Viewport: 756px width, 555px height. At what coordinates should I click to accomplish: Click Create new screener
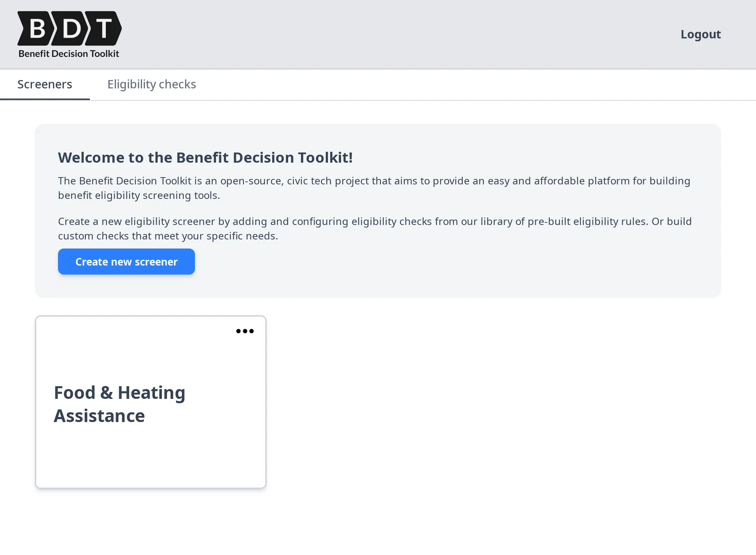126,262
